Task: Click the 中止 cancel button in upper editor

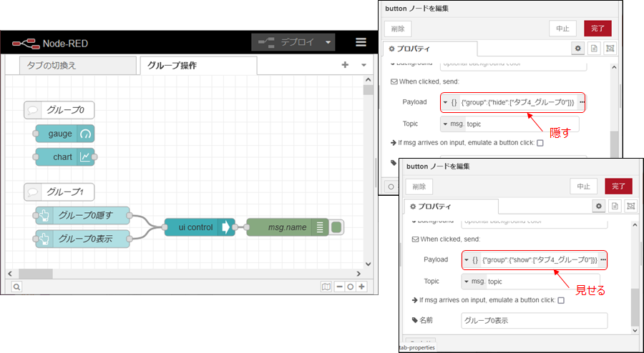Action: coord(562,28)
